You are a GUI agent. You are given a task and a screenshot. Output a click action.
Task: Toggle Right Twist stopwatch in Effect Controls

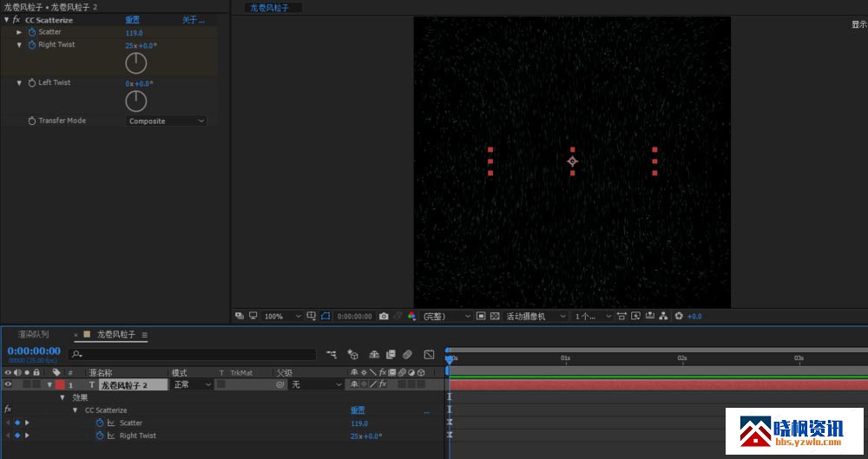pos(31,45)
